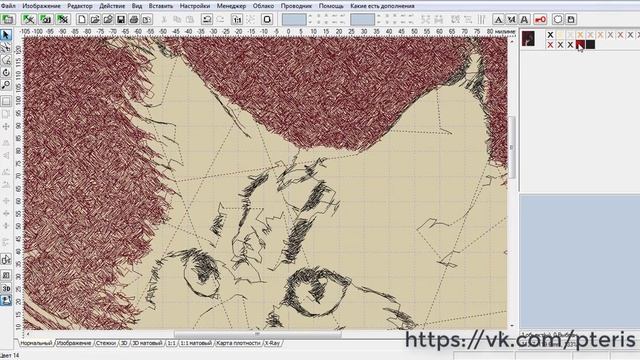Click the first letter A text icon

coord(498,19)
